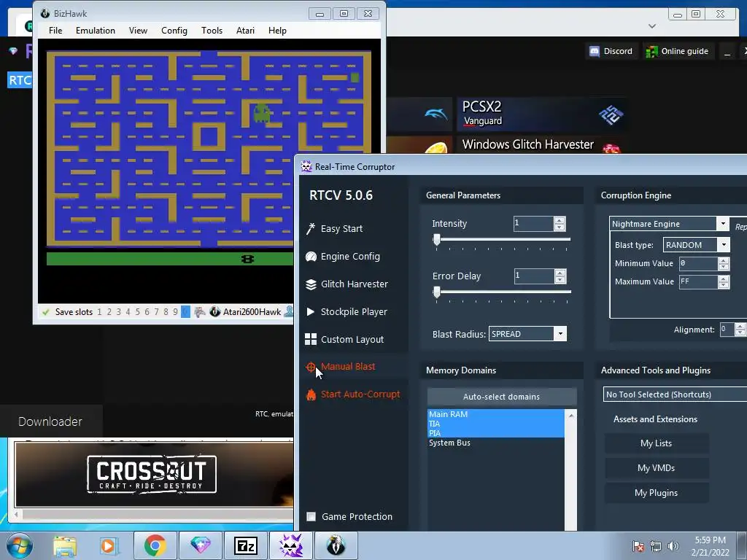Click the network tray icon
Viewport: 747px width, 560px height.
656,546
